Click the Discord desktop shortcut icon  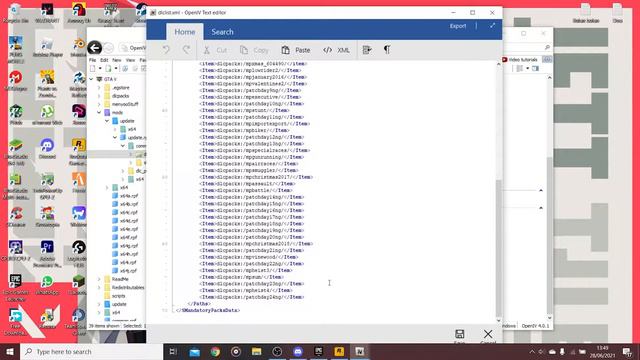point(47,149)
